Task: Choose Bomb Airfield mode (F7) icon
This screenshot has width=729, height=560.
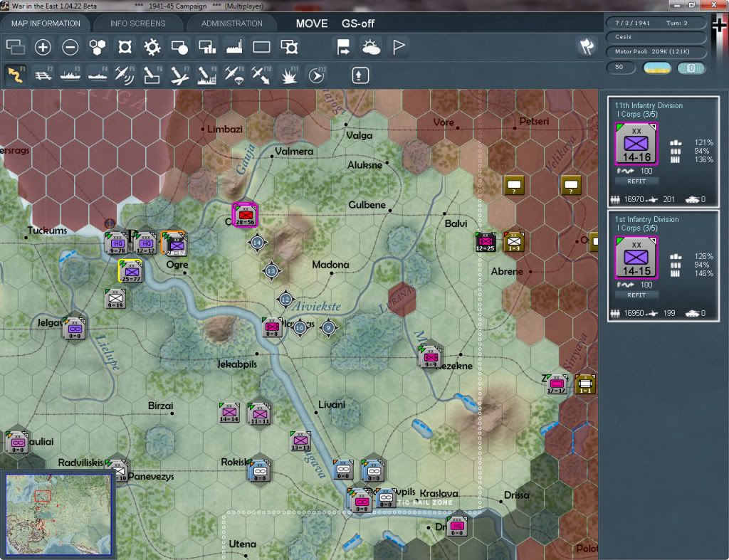Action: (179, 75)
